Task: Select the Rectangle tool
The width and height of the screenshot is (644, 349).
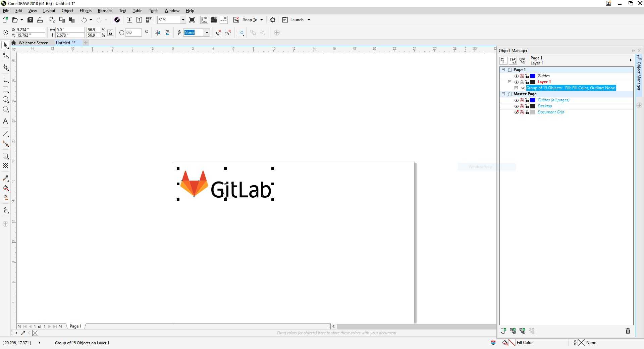Action: point(5,90)
